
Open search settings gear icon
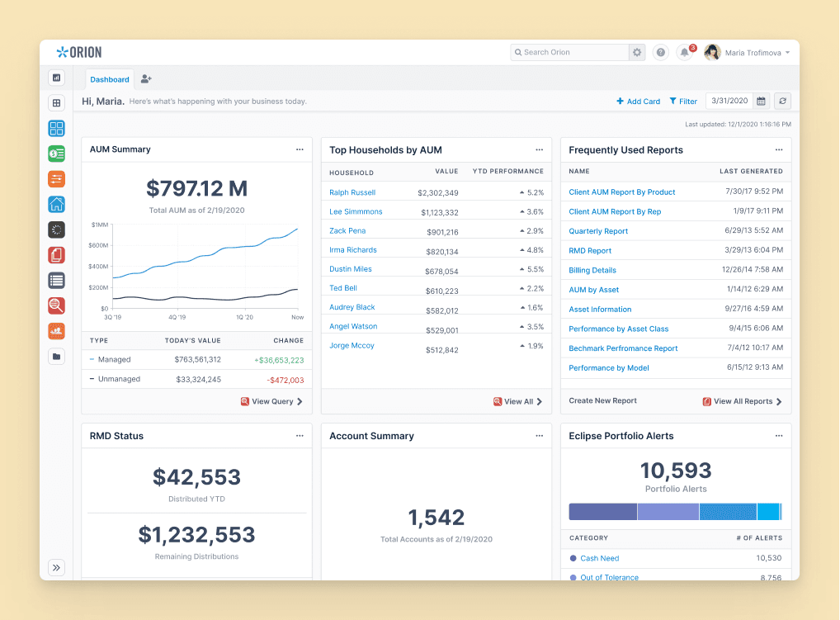637,52
